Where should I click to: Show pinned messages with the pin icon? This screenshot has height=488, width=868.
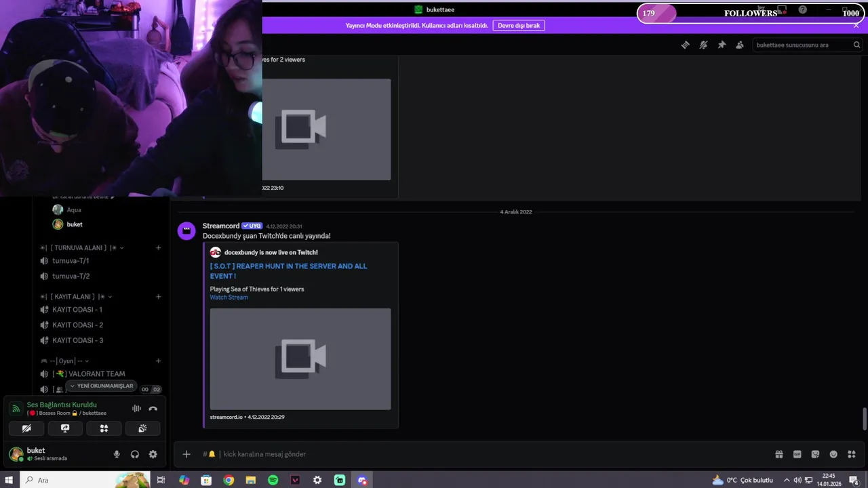pyautogui.click(x=722, y=45)
